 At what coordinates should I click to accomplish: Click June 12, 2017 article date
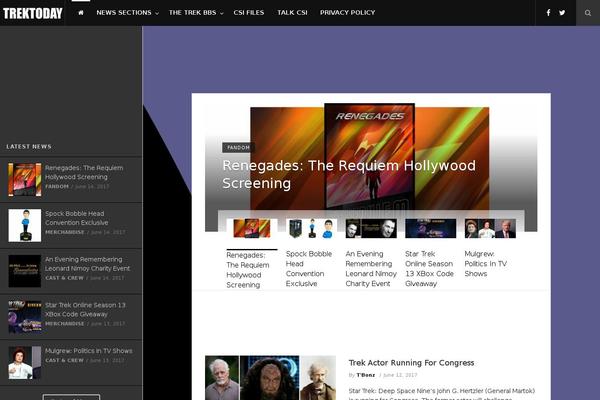coord(400,375)
